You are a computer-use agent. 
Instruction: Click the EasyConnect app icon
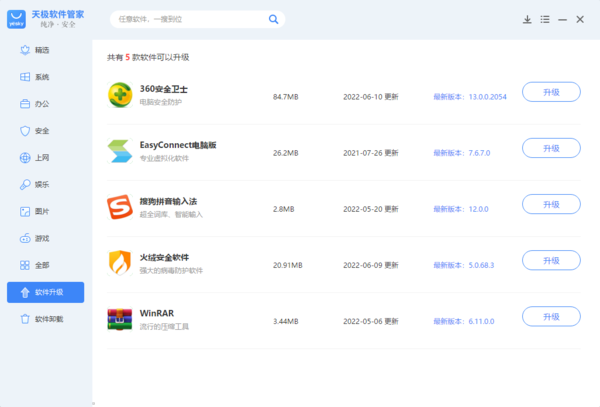(119, 150)
